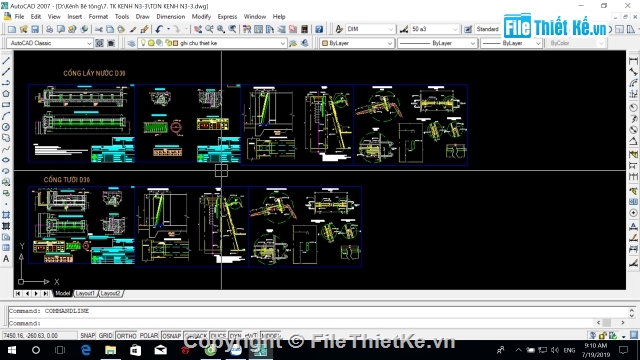Click the Workspace Settings gear icon
Screen dimensions: 640x360
(99, 43)
